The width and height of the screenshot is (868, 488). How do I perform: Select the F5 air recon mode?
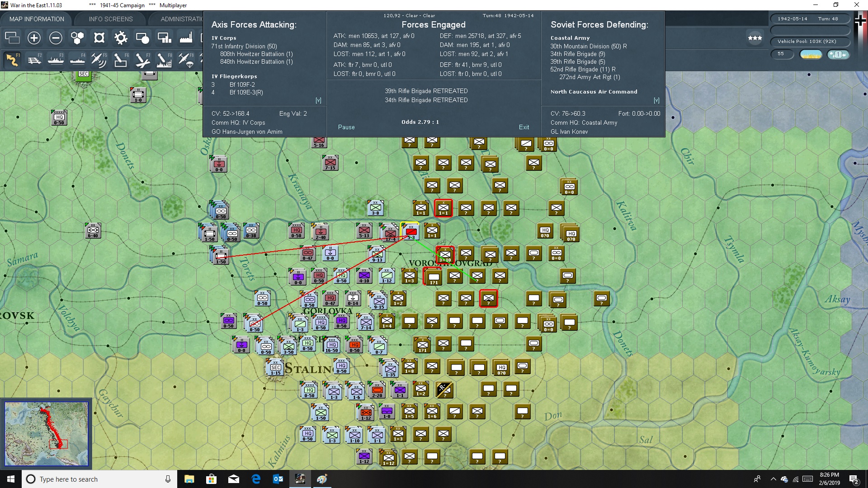(x=99, y=60)
